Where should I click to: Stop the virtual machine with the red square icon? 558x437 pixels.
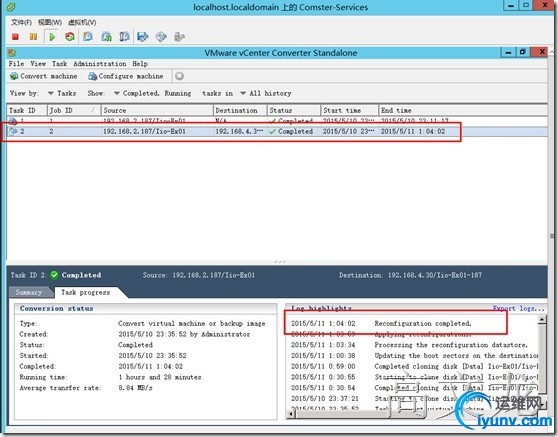click(x=15, y=37)
